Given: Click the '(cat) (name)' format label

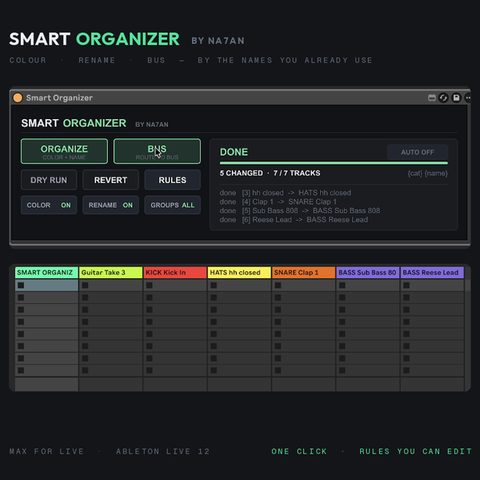Looking at the screenshot, I should coord(428,173).
